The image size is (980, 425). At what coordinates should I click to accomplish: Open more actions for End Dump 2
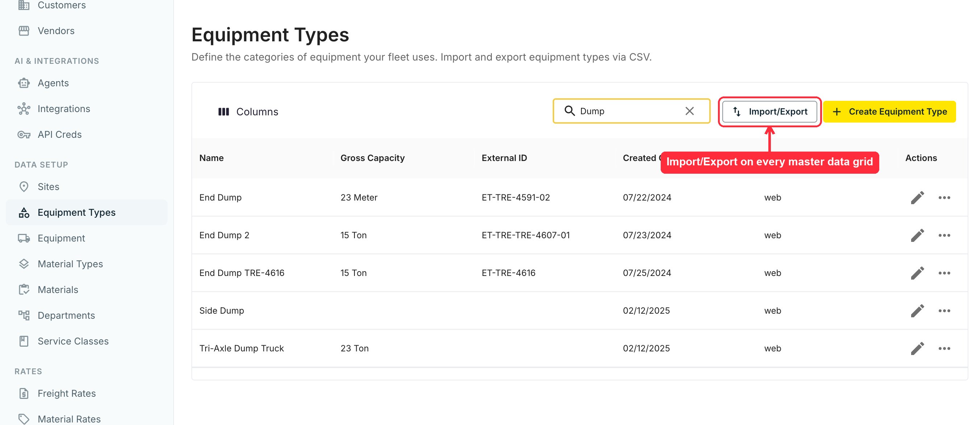click(x=944, y=235)
